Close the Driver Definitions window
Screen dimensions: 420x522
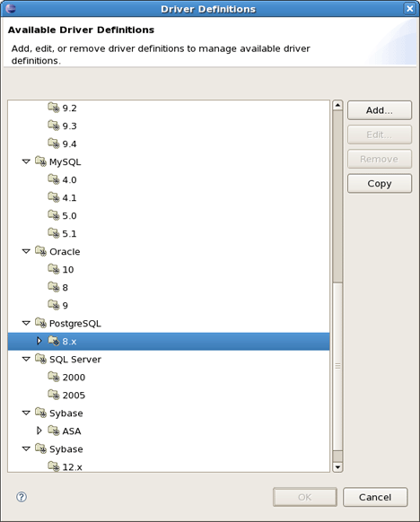(409, 9)
